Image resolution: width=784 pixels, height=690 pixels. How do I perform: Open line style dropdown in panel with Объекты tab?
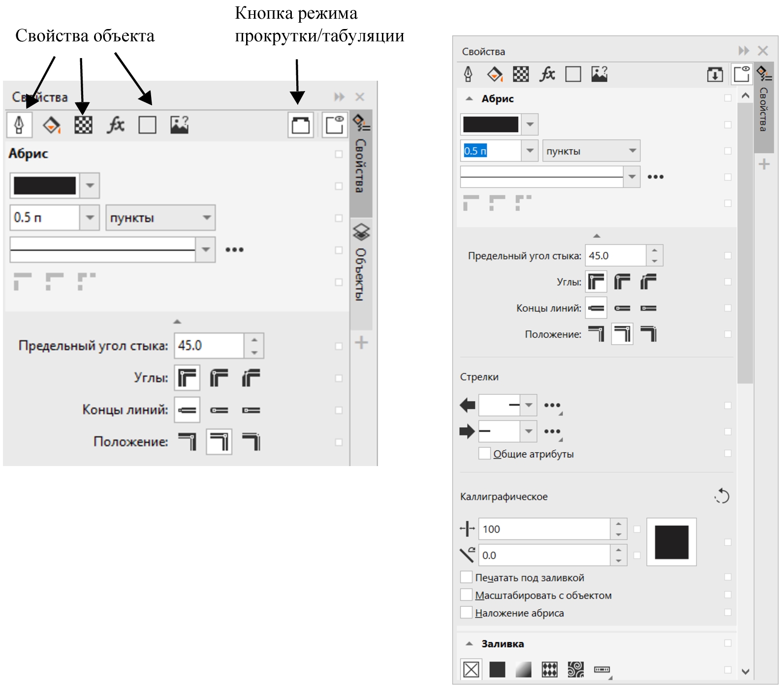pyautogui.click(x=206, y=250)
